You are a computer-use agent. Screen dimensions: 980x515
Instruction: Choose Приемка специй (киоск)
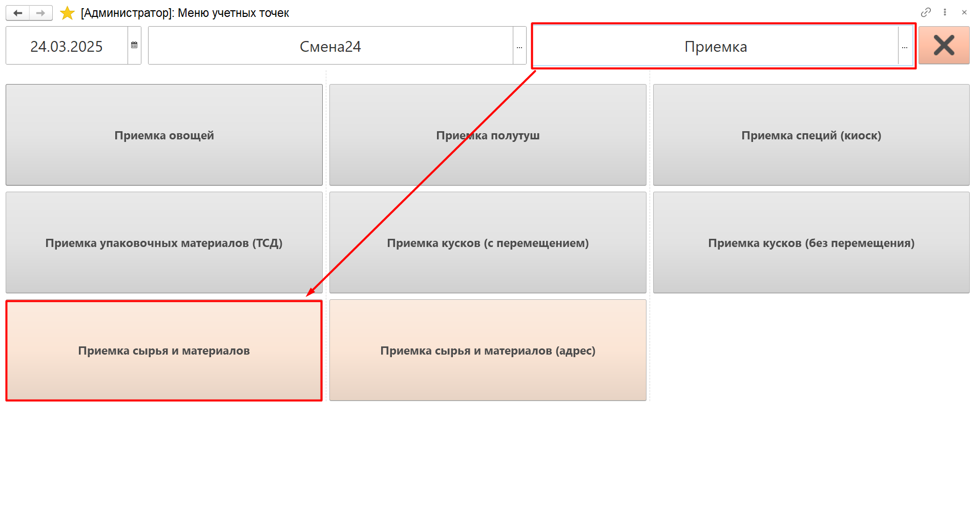click(811, 135)
